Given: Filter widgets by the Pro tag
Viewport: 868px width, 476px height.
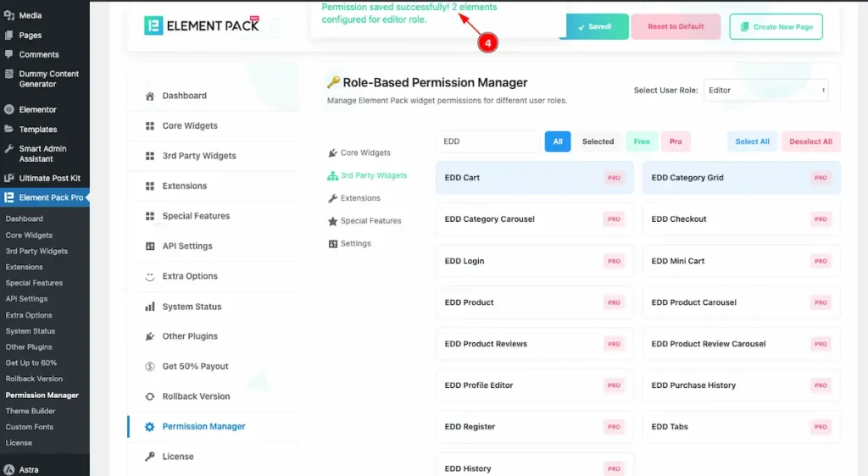Looking at the screenshot, I should coord(676,141).
